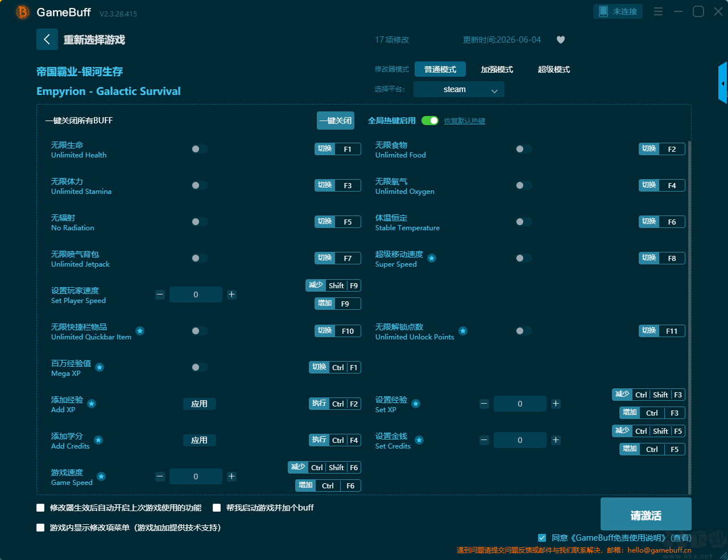The width and height of the screenshot is (728, 560).
Task: Click the trainer list vertical scrollbar
Action: (690, 317)
